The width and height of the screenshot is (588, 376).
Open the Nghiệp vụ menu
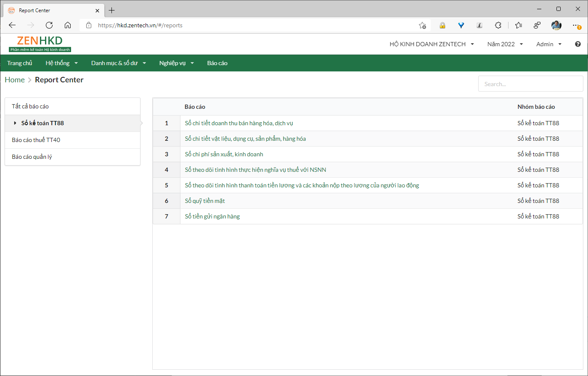click(176, 63)
